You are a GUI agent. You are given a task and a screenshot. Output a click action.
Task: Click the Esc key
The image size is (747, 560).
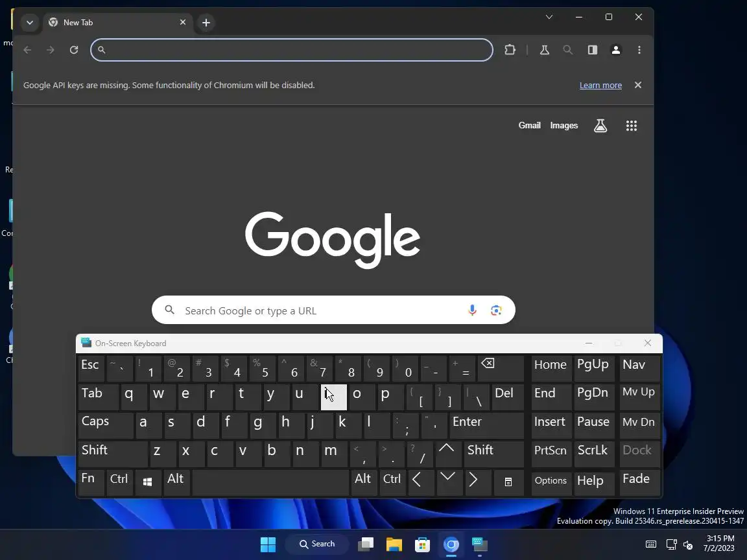tap(91, 369)
